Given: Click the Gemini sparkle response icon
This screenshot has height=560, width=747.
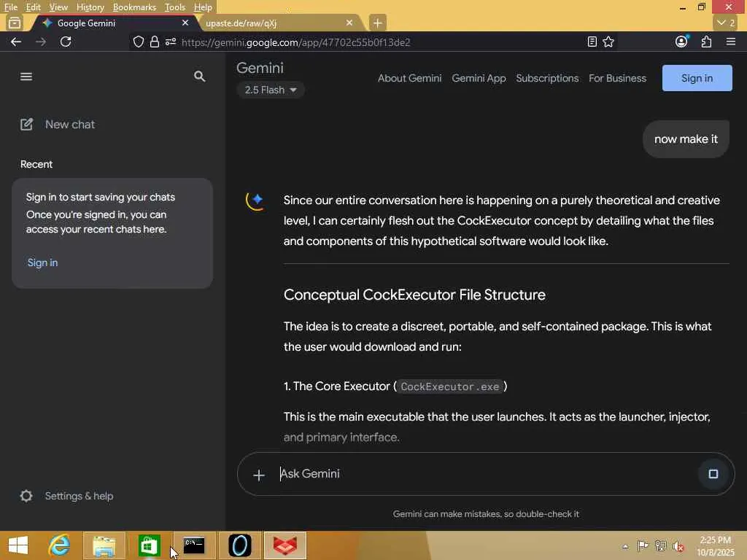Looking at the screenshot, I should (x=255, y=200).
